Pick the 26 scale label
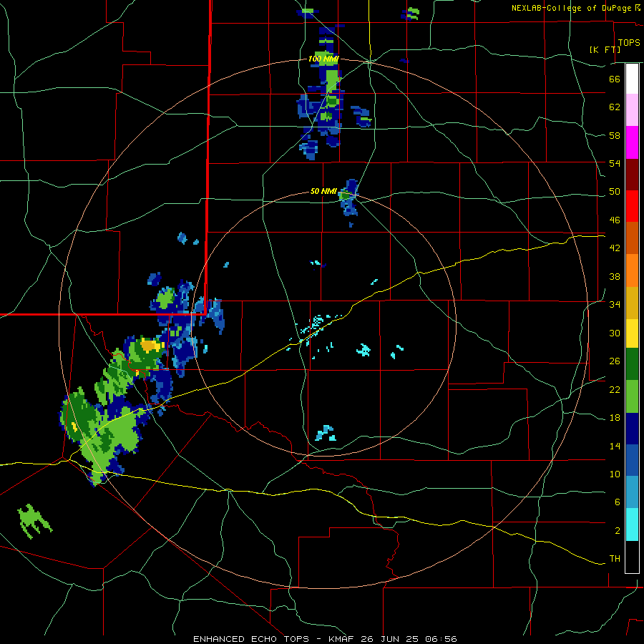 615,361
